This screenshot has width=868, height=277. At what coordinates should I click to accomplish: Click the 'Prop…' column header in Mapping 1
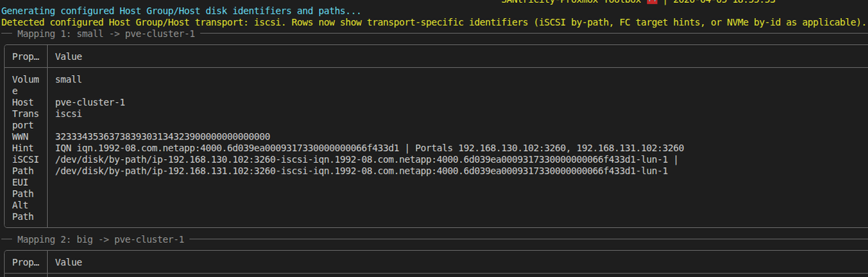(25, 56)
